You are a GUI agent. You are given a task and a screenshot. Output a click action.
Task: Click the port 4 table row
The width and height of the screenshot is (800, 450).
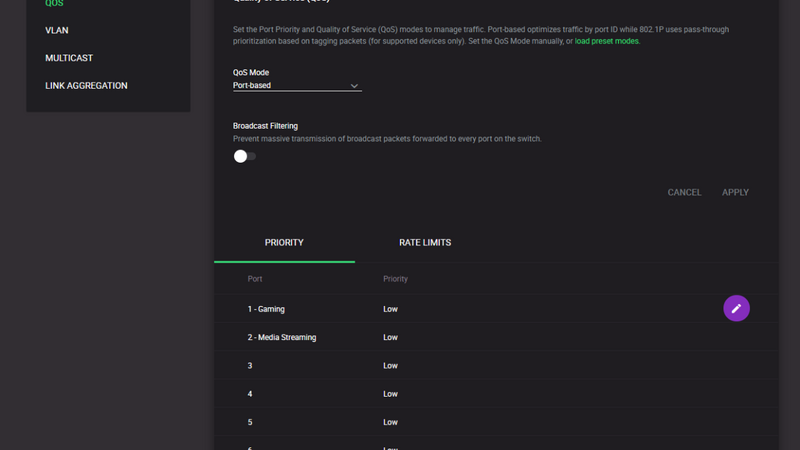coord(250,394)
